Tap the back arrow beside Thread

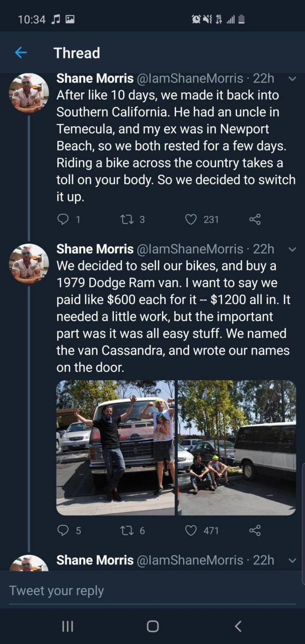point(21,53)
